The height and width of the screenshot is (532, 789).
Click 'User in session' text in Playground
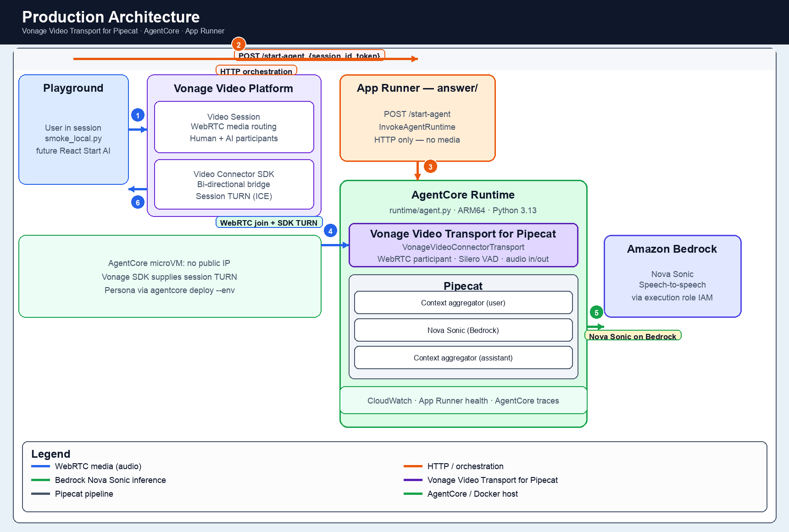point(73,128)
